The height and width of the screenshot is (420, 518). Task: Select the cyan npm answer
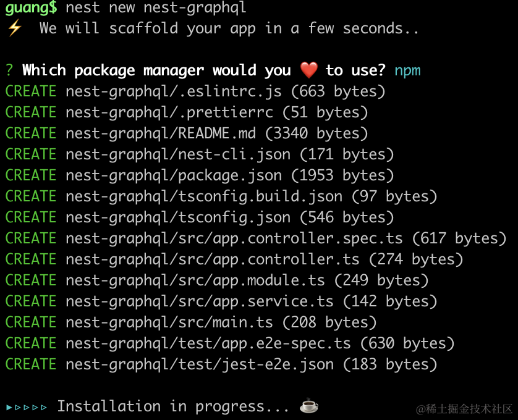pos(407,70)
